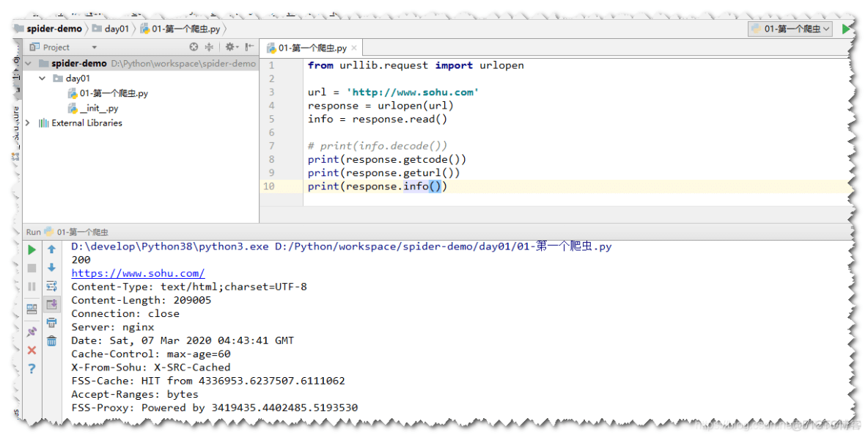868x438 pixels.
Task: Switch to the 01-第一个爬虫.py editor tab
Action: point(312,48)
